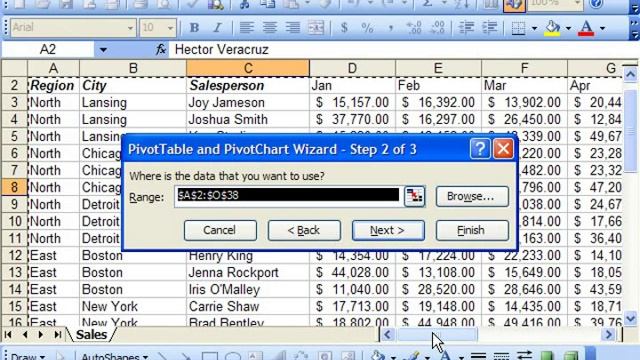Apply Borders using the borders icon
The image size is (640, 360).
click(x=518, y=28)
